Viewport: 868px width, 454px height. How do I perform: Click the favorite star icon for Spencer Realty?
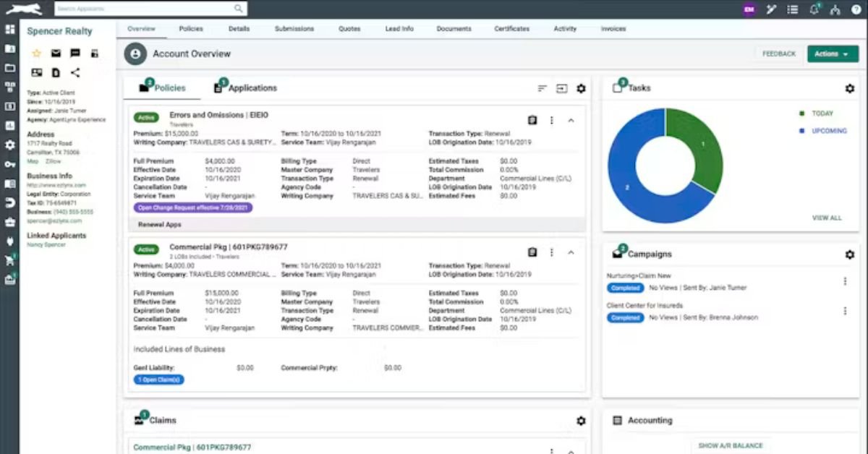tap(37, 53)
